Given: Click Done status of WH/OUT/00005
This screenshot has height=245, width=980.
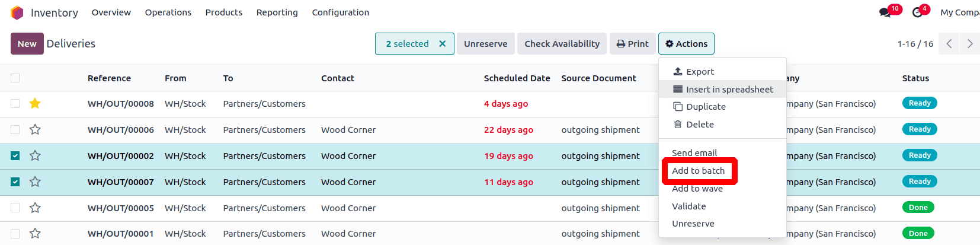Looking at the screenshot, I should coord(918,208).
